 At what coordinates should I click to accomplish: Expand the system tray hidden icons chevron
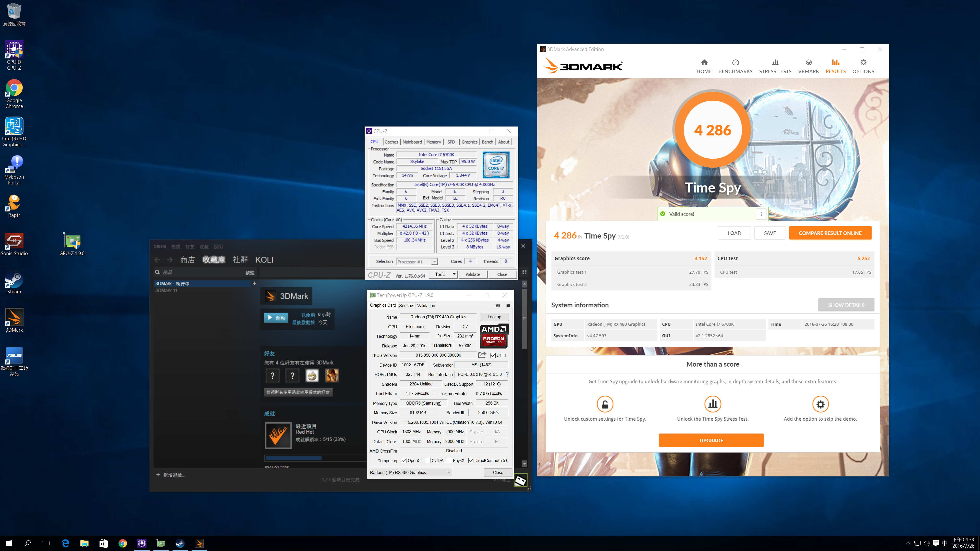(x=908, y=543)
